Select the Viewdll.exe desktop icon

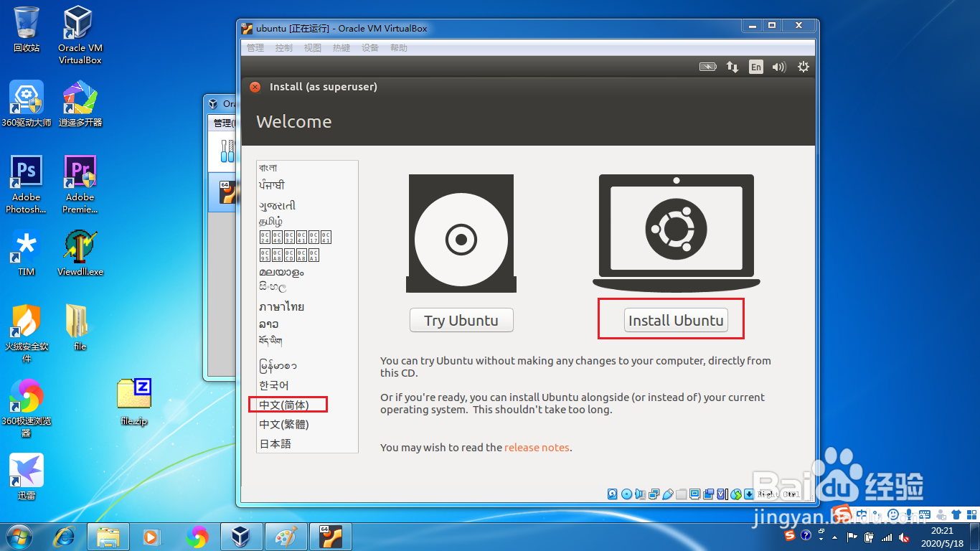point(80,253)
